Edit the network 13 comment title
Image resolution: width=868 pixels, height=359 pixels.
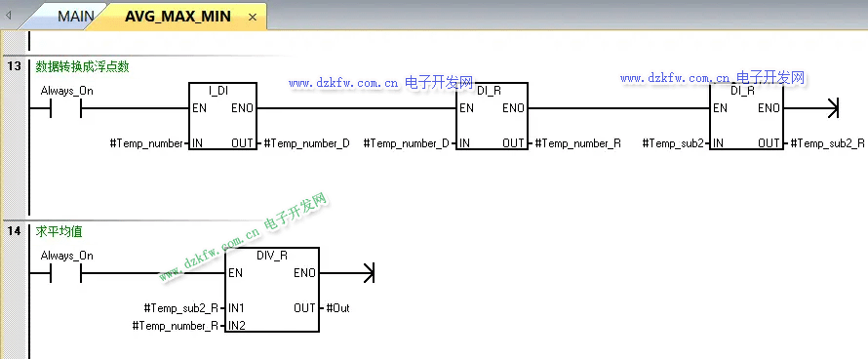(83, 66)
